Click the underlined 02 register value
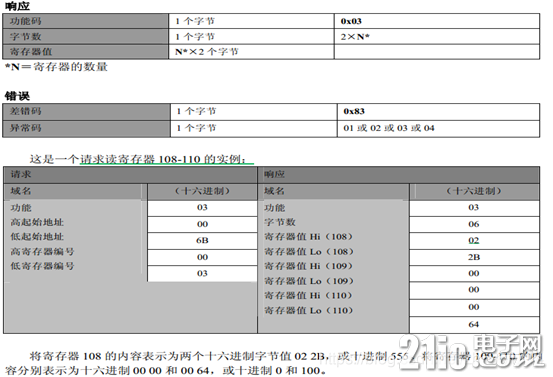The height and width of the screenshot is (377, 553). pos(474,241)
